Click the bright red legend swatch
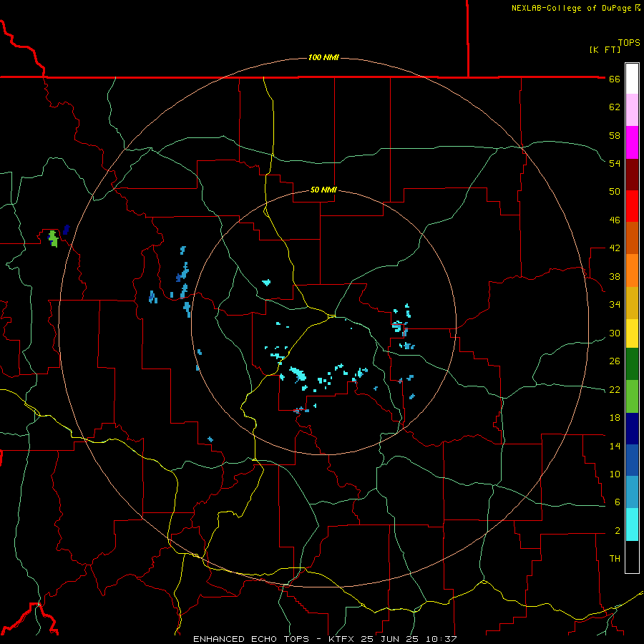 point(632,206)
